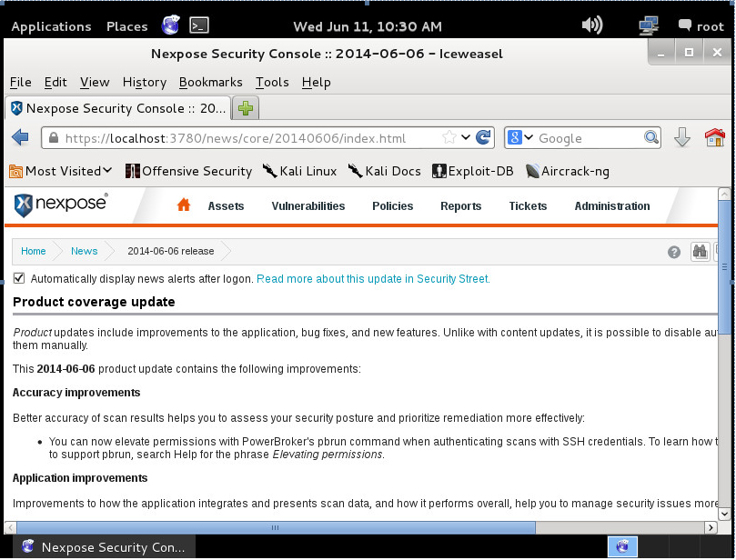This screenshot has height=560, width=736.
Task: Click the Nexpose orange home icon
Action: click(x=184, y=205)
